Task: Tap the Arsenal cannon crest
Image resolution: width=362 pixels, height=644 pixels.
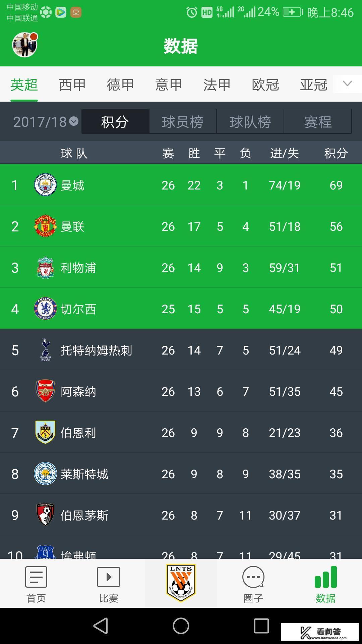Action: click(44, 391)
